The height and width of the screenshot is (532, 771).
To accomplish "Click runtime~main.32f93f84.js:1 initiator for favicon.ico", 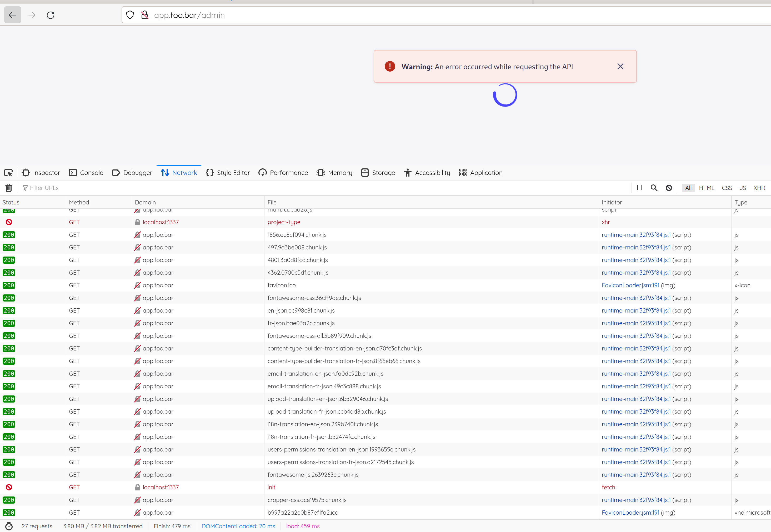I will point(636,272).
